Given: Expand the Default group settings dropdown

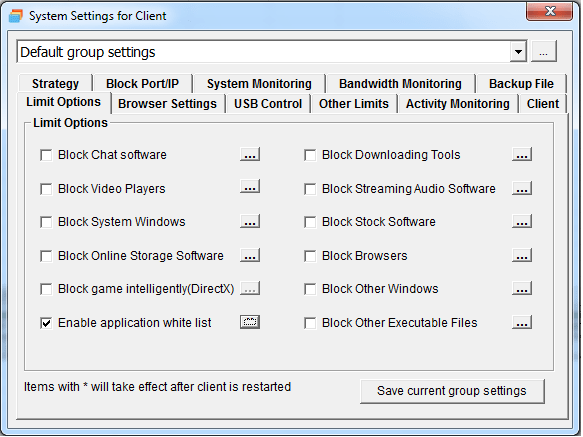Looking at the screenshot, I should click(x=519, y=52).
